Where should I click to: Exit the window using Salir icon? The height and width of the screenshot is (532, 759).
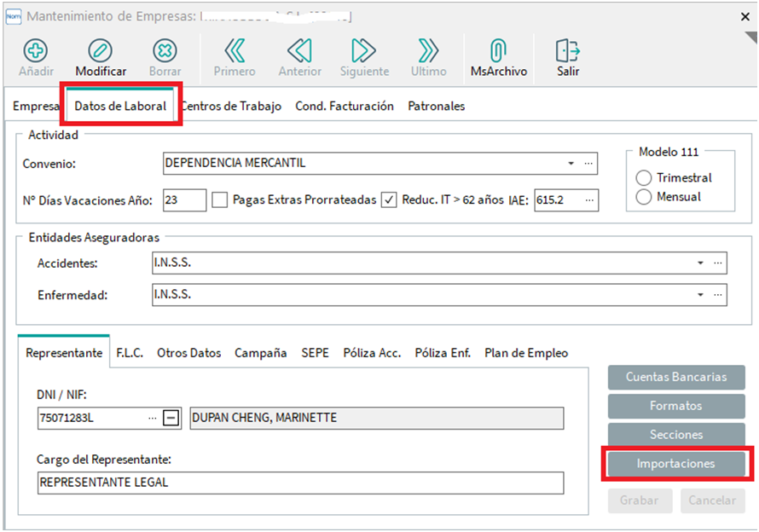click(x=568, y=50)
